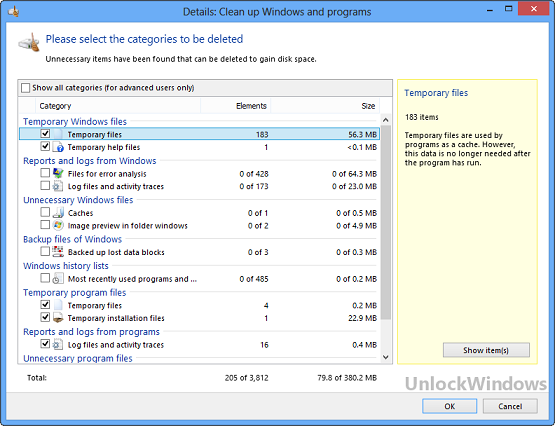Click the Cancel button

point(510,406)
